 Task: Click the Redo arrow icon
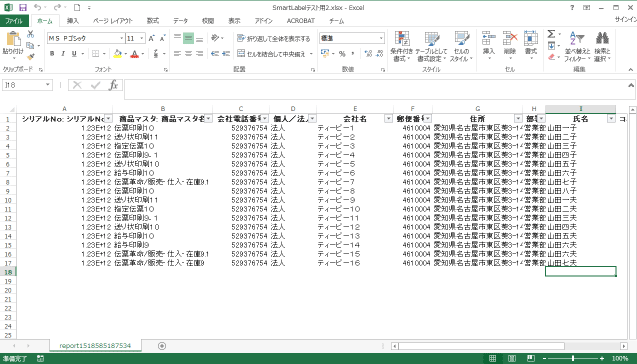57,7
